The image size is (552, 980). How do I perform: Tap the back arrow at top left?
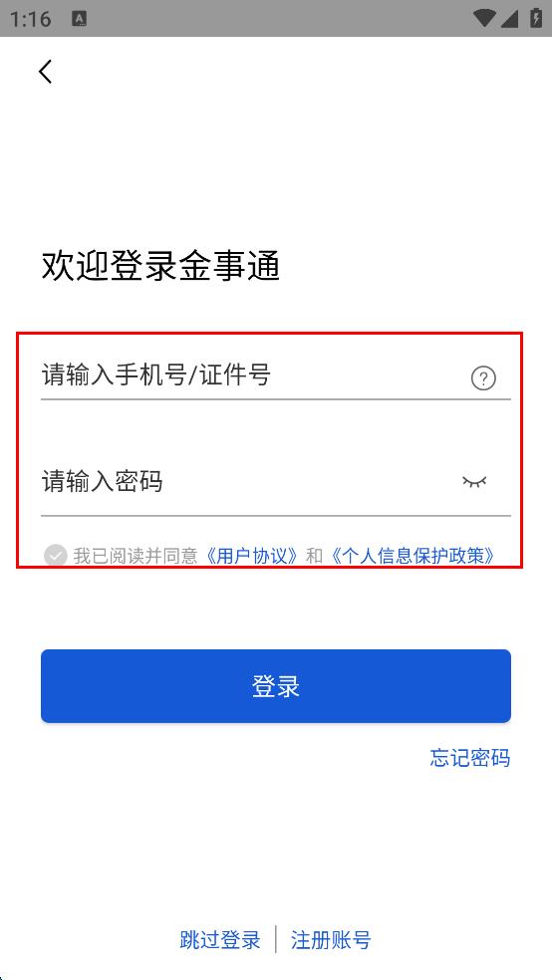point(46,72)
